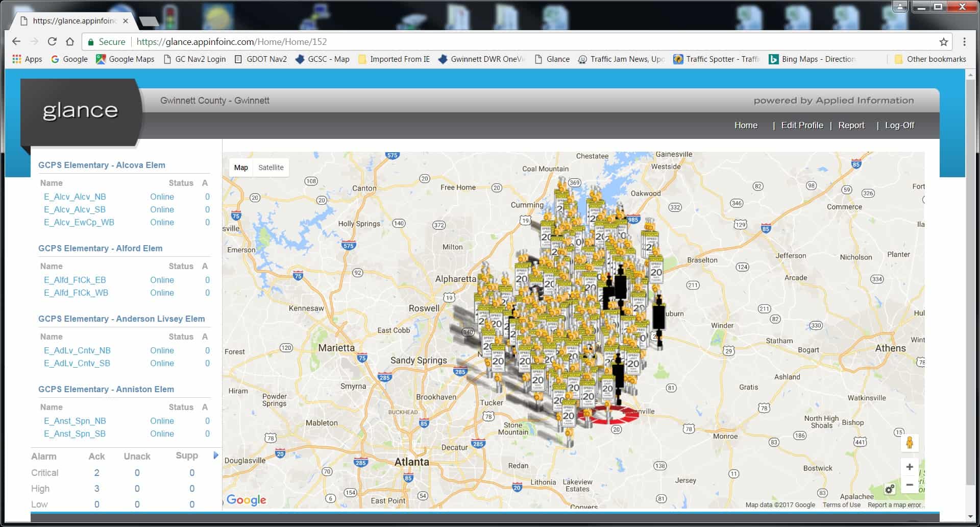Zoom out with the map minus button
The width and height of the screenshot is (980, 527).
pos(909,485)
